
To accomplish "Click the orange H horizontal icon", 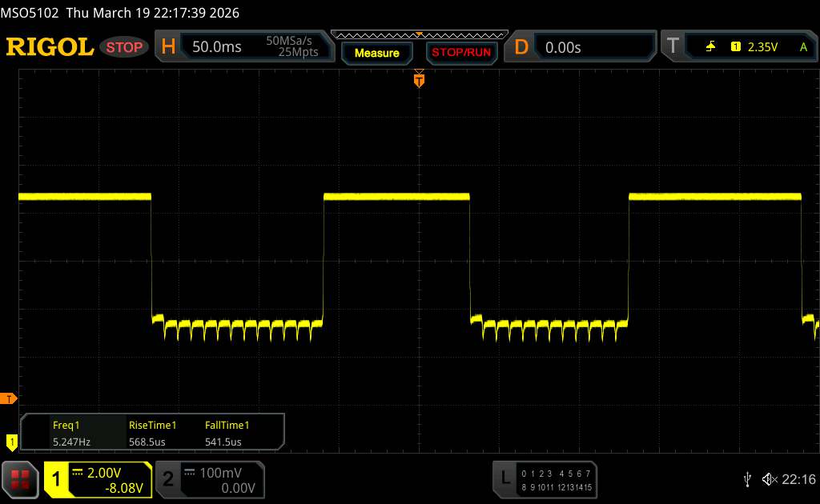I will click(x=168, y=47).
